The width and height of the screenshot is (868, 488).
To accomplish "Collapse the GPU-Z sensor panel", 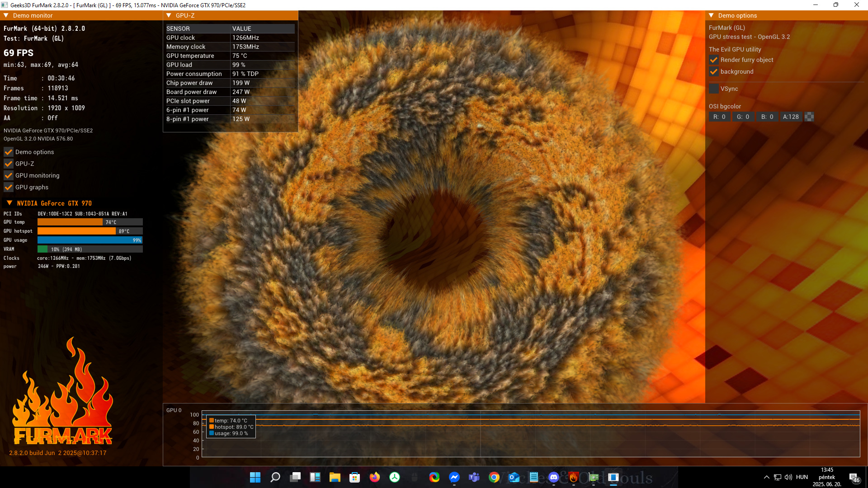I will point(169,15).
